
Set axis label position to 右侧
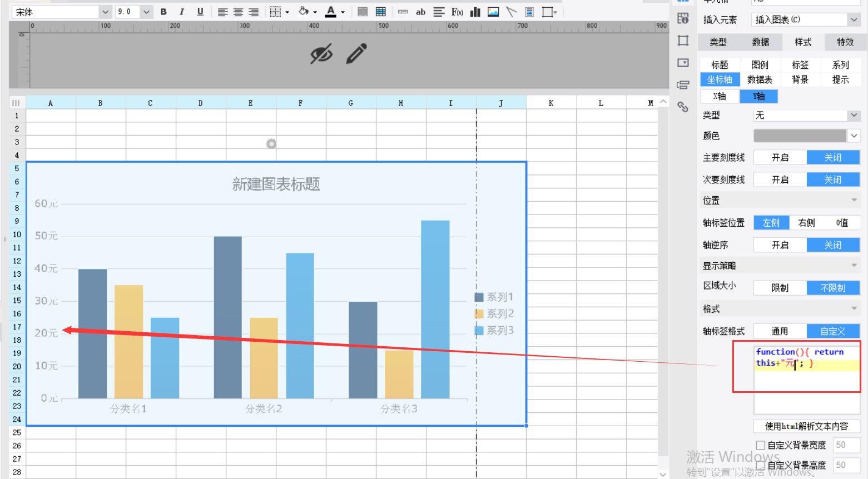click(806, 223)
